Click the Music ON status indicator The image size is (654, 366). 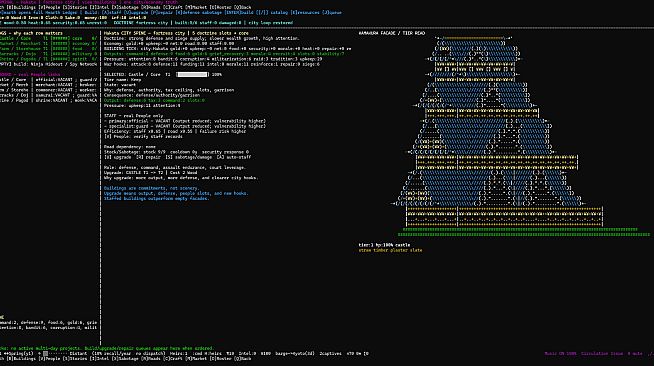(x=560, y=353)
